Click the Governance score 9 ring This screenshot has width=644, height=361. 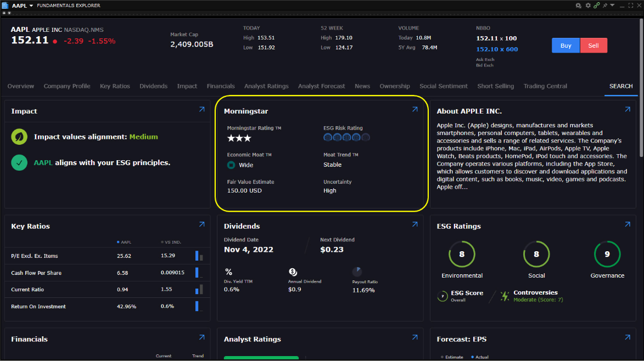pyautogui.click(x=607, y=254)
